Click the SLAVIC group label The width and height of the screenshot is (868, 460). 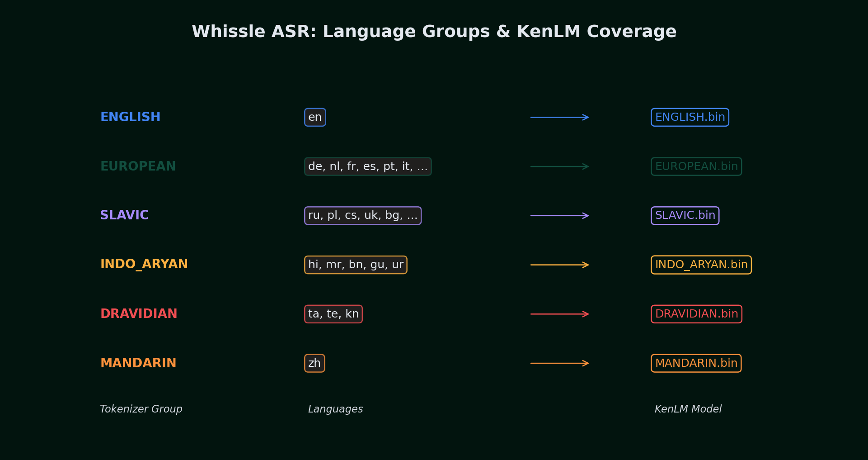[x=124, y=215]
